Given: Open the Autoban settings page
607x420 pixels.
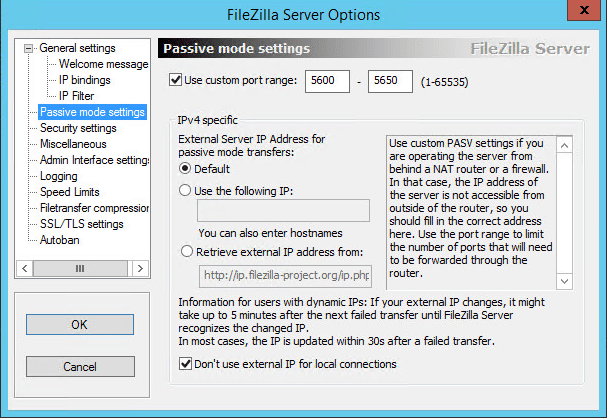Looking at the screenshot, I should [x=59, y=240].
